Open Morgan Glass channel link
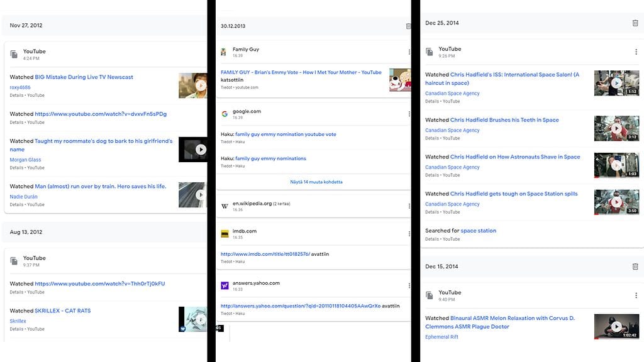Screen dimensions: 644x362 pyautogui.click(x=27, y=160)
